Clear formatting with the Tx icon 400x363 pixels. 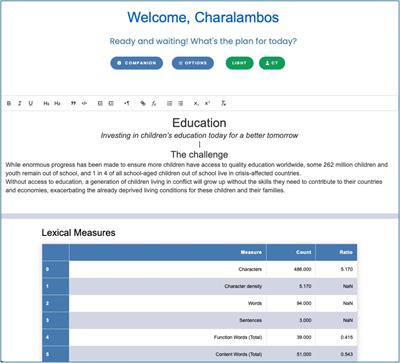click(223, 103)
